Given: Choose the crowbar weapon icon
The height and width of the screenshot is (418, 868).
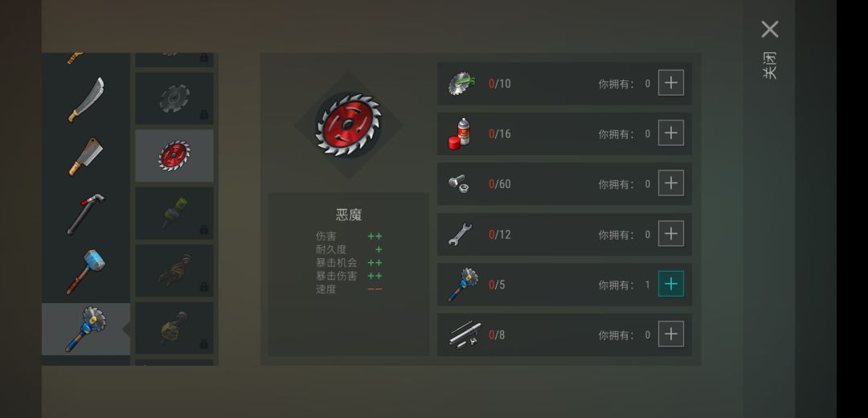Looking at the screenshot, I should coord(86,214).
